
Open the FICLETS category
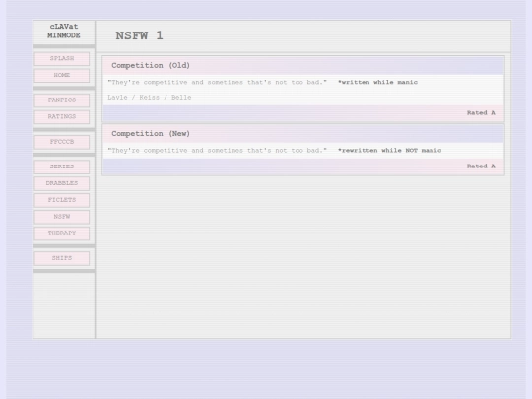pyautogui.click(x=62, y=200)
